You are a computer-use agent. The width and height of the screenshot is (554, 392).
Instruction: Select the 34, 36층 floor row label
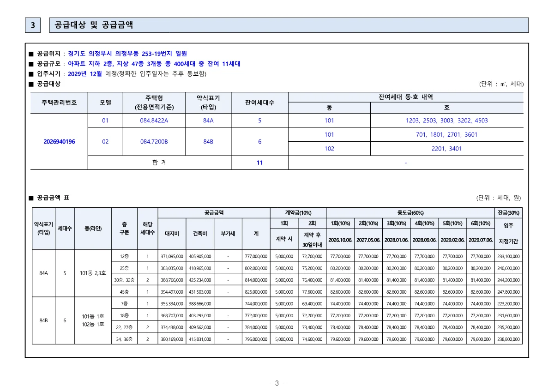coord(124,339)
